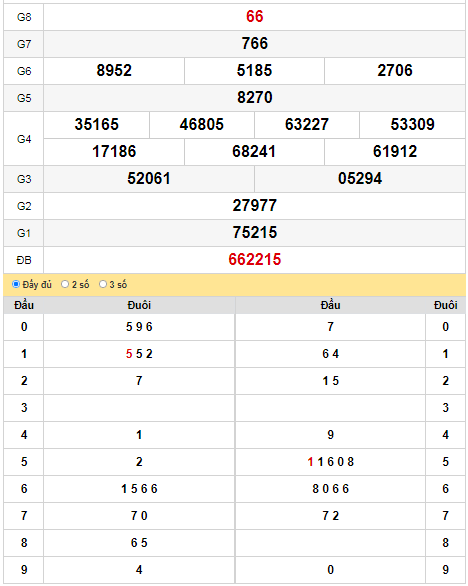This screenshot has height=586, width=468.
Task: Click G3 number 05294
Action: (360, 179)
